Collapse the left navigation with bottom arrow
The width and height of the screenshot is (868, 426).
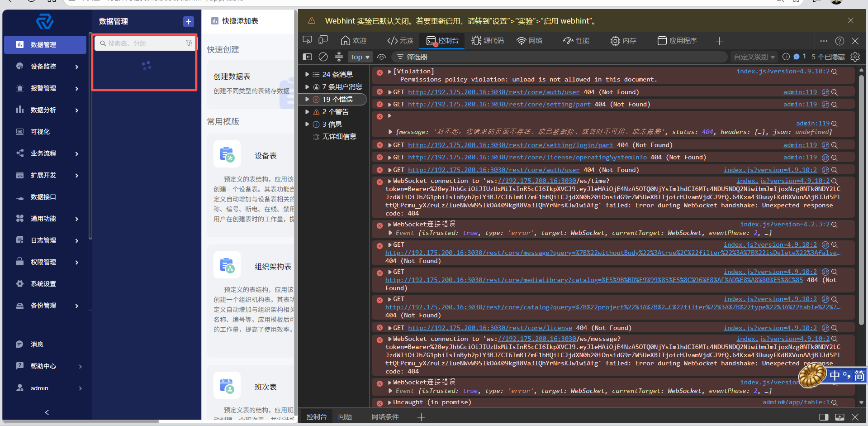[47, 412]
